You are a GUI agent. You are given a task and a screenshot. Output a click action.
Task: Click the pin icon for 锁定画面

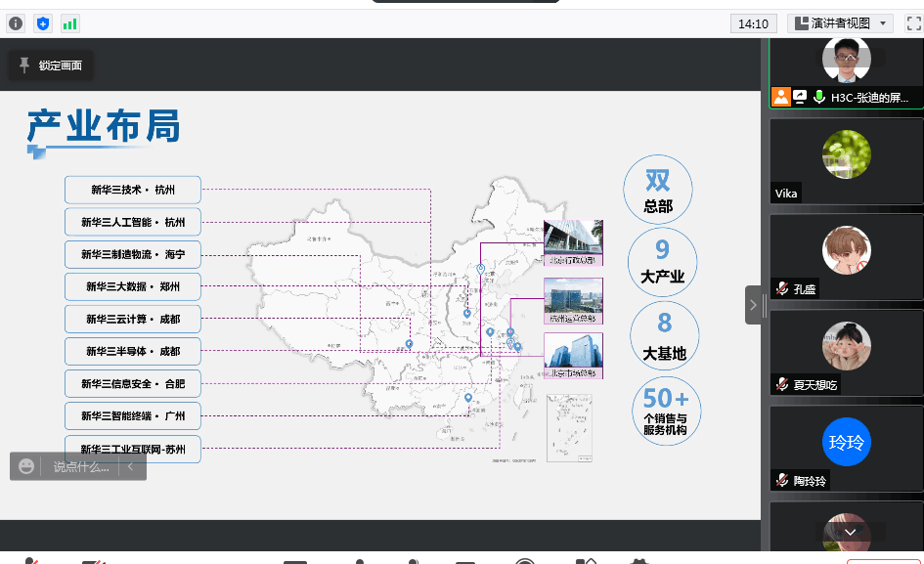pyautogui.click(x=24, y=65)
